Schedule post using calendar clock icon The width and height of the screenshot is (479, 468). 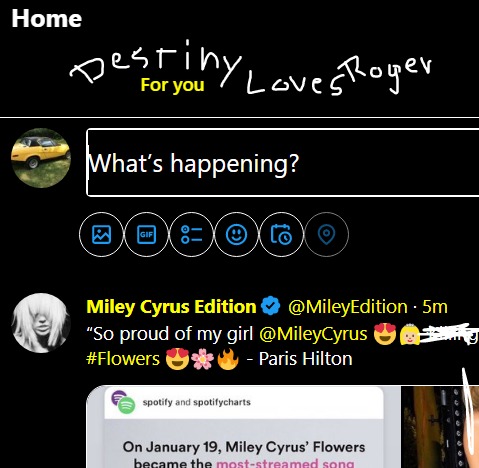tap(281, 234)
